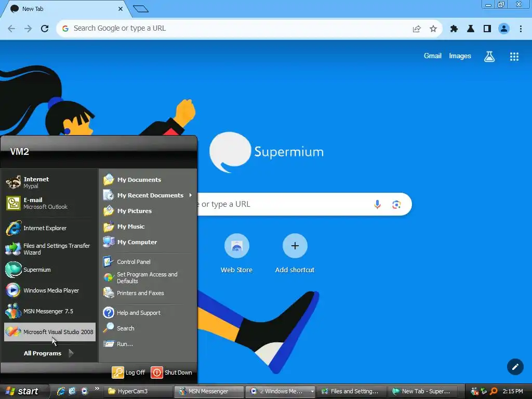Image resolution: width=532 pixels, height=399 pixels.
Task: Open the Windows Media Player taskbar group dropdown
Action: pos(312,391)
